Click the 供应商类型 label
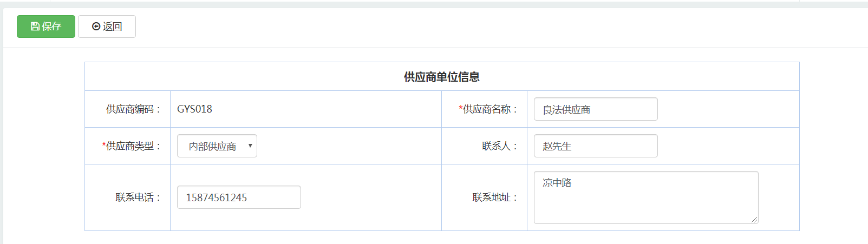The width and height of the screenshot is (868, 244). (x=132, y=146)
